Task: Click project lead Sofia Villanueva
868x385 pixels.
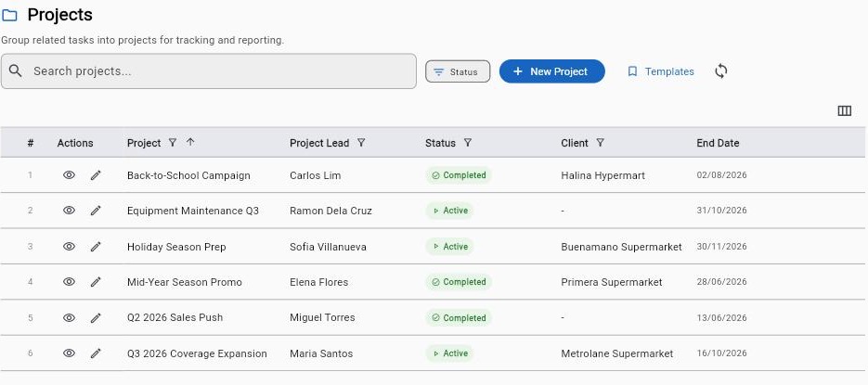Action: click(328, 247)
